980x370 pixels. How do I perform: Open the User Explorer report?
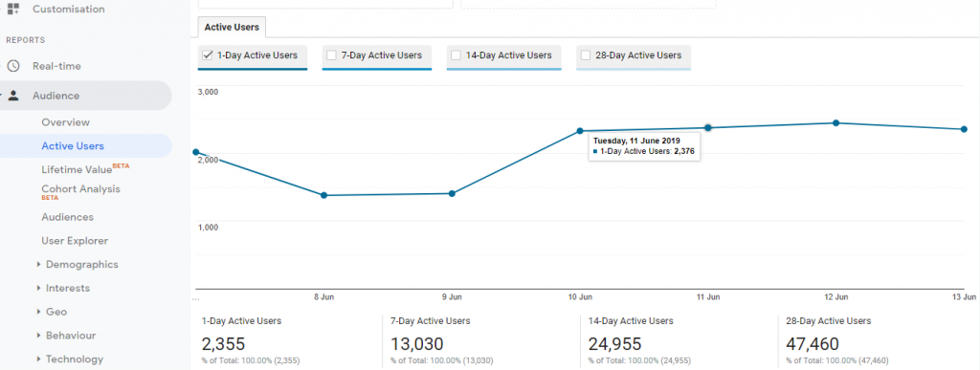[75, 241]
